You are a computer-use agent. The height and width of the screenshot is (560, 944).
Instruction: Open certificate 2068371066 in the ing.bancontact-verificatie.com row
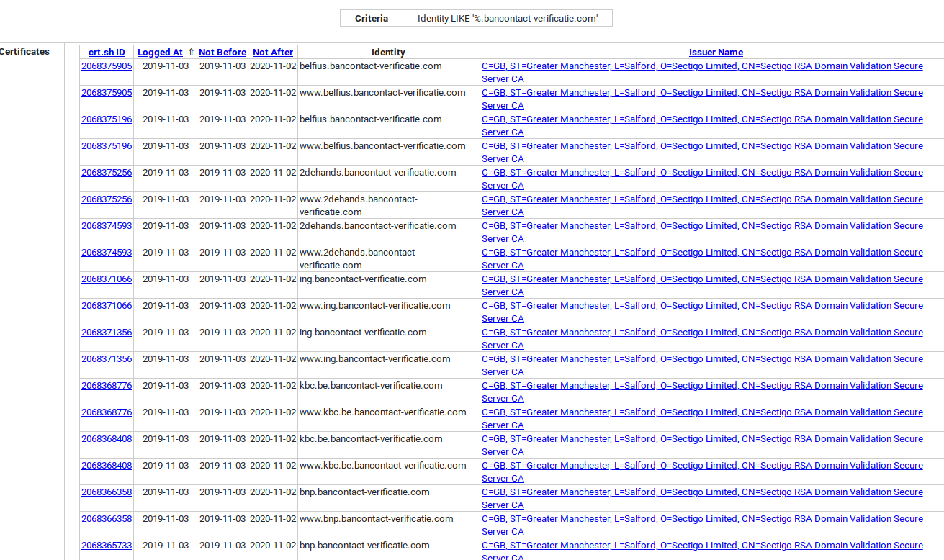tap(107, 279)
